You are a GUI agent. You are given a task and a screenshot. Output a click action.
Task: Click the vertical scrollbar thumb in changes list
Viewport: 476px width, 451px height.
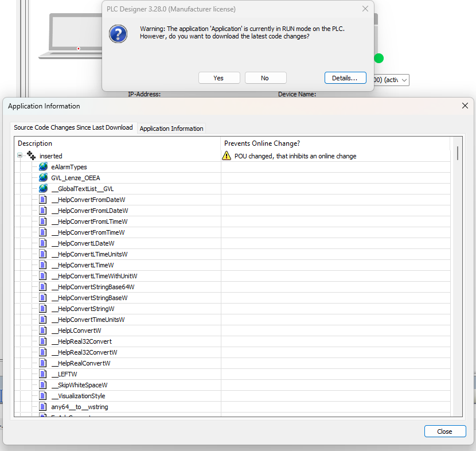[x=457, y=153]
